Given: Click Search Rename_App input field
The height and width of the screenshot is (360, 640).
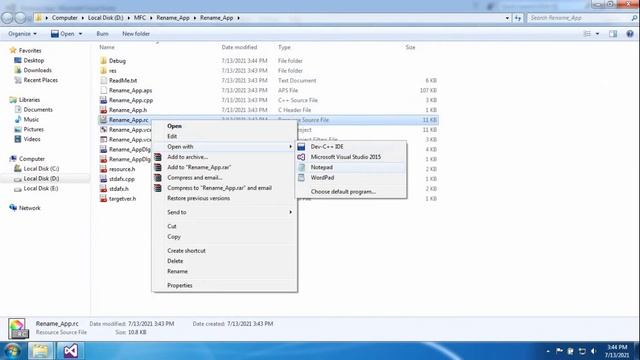Looking at the screenshot, I should 582,18.
